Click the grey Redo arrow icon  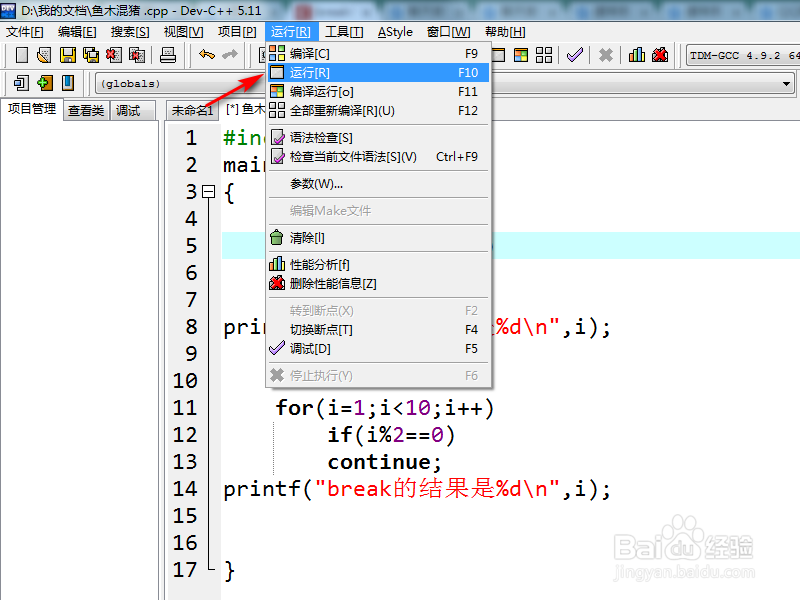click(x=230, y=54)
